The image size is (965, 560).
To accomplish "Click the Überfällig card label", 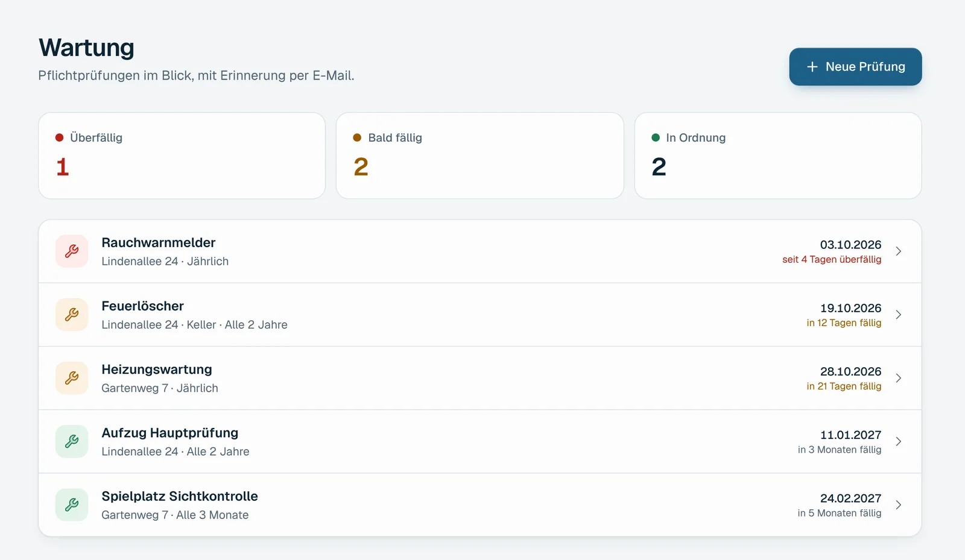I will (x=96, y=137).
